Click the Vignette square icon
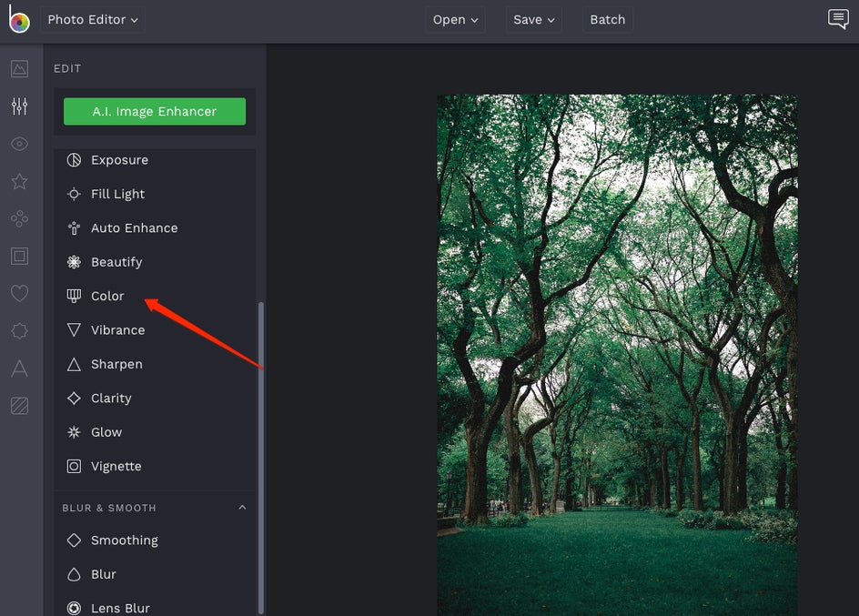The height and width of the screenshot is (616, 859). [74, 466]
